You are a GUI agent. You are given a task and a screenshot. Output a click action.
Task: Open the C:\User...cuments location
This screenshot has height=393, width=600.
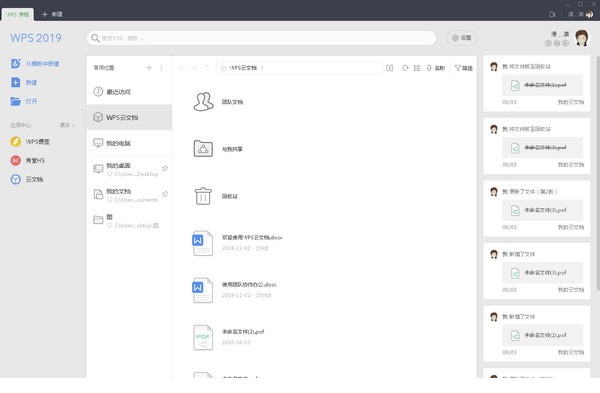tap(129, 194)
